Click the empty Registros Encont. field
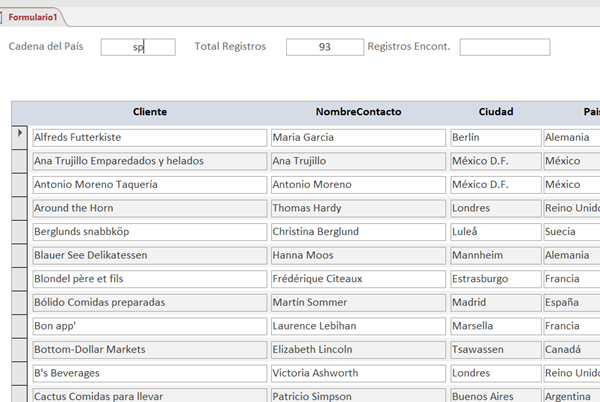600x402 pixels. click(x=504, y=47)
